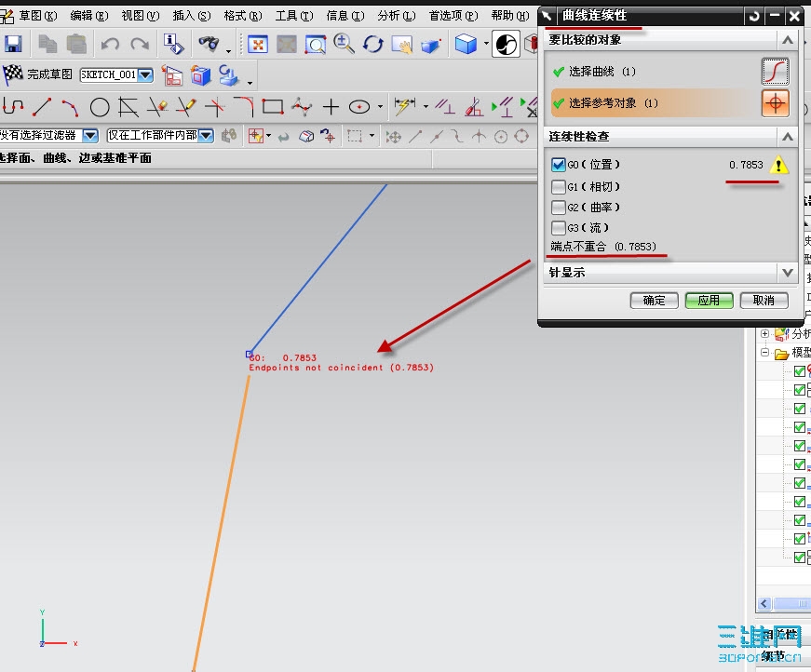Click the curve selection icon in dialog
This screenshot has width=811, height=672.
coord(775,72)
